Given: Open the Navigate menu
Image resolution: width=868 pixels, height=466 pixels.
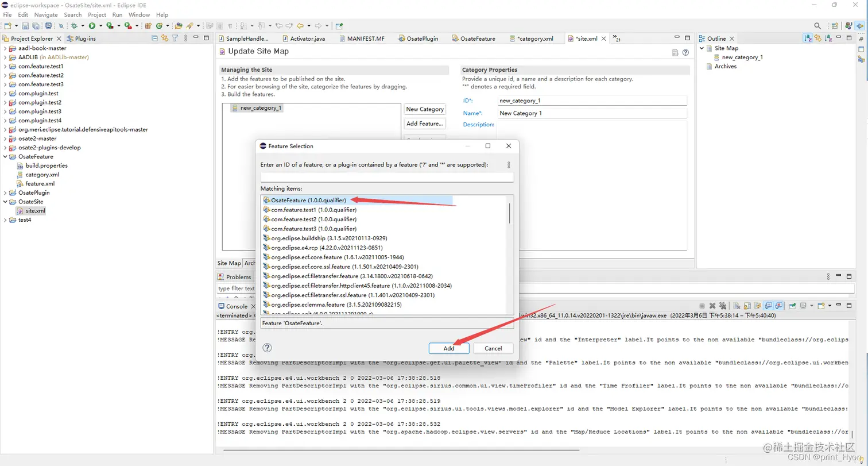Looking at the screenshot, I should pos(46,14).
